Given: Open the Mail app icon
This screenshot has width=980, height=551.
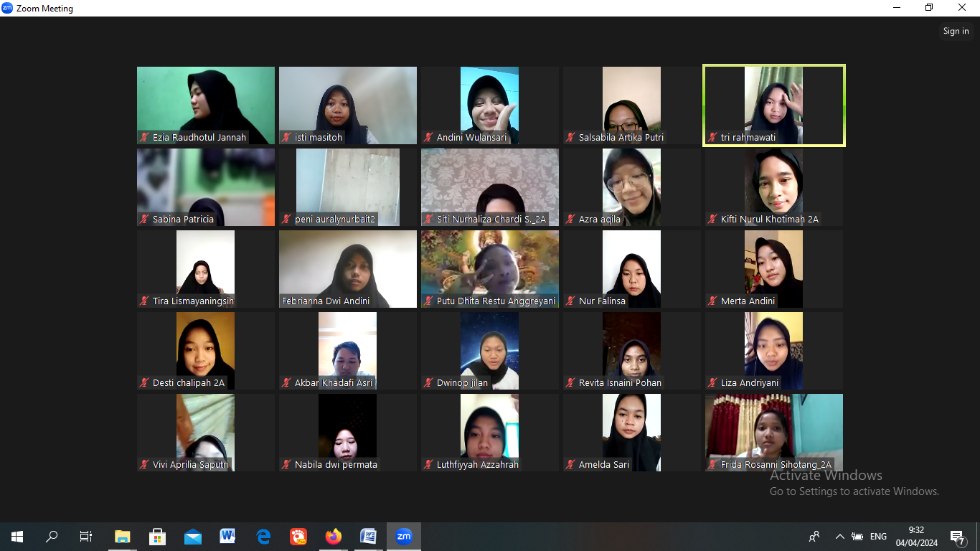Looking at the screenshot, I should pos(192,537).
